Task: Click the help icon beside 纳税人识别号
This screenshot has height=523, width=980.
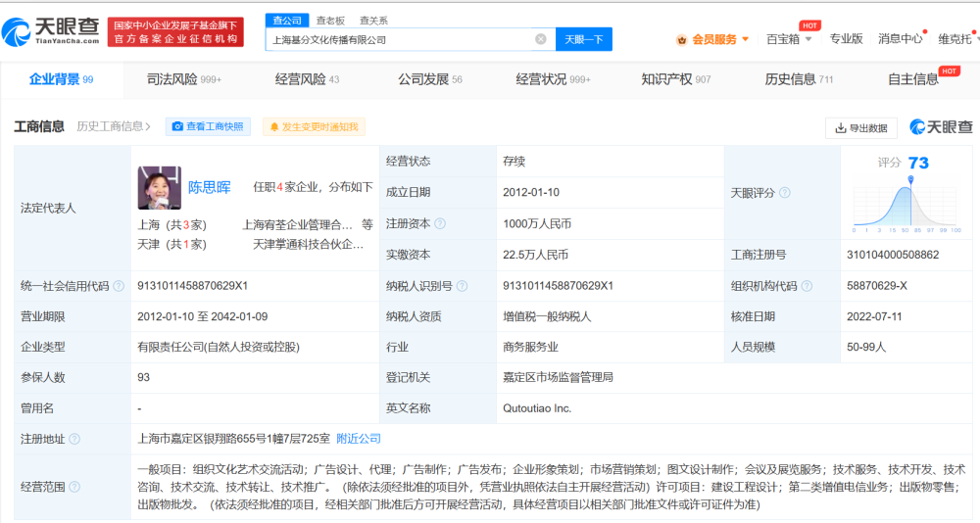Action: (x=463, y=286)
